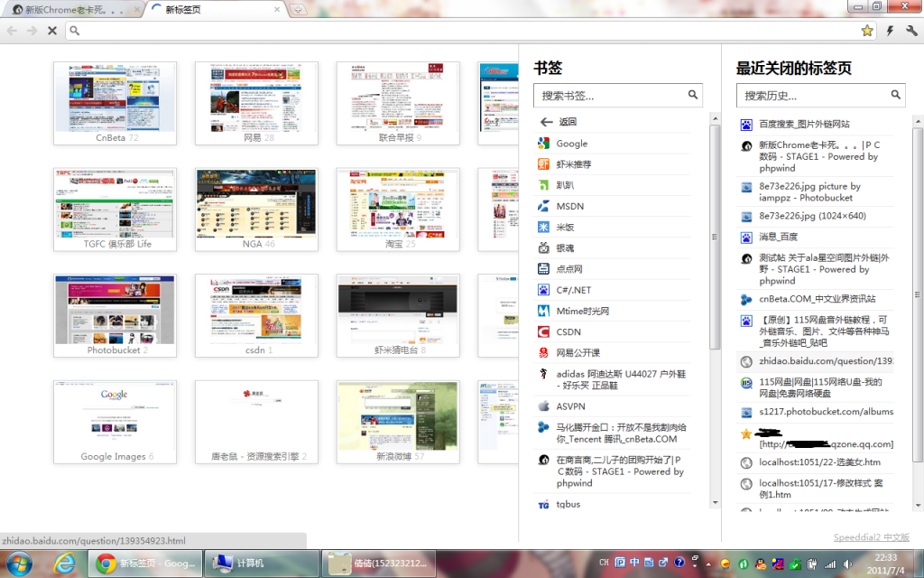Click the bookmark star in address bar
Image resolution: width=924 pixels, height=578 pixels.
tap(867, 31)
